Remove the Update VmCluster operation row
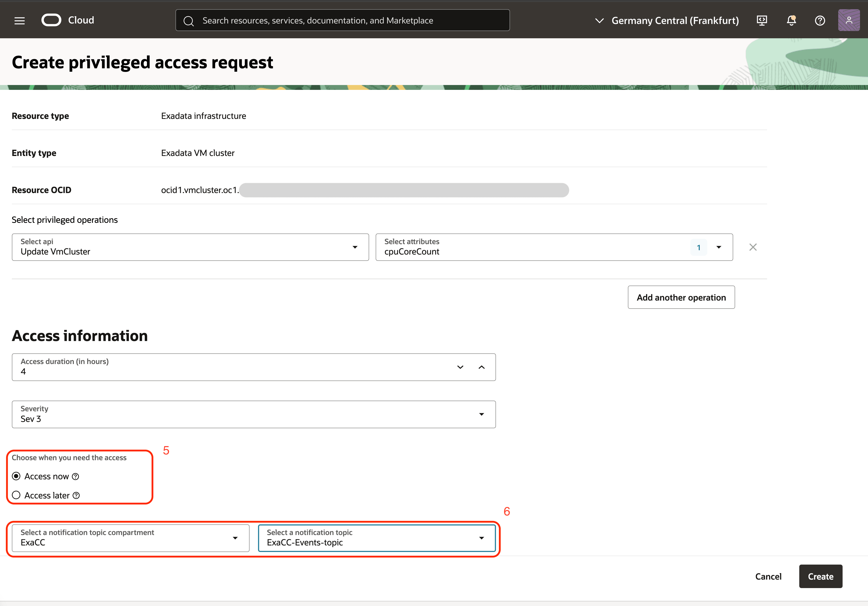 [x=753, y=247]
